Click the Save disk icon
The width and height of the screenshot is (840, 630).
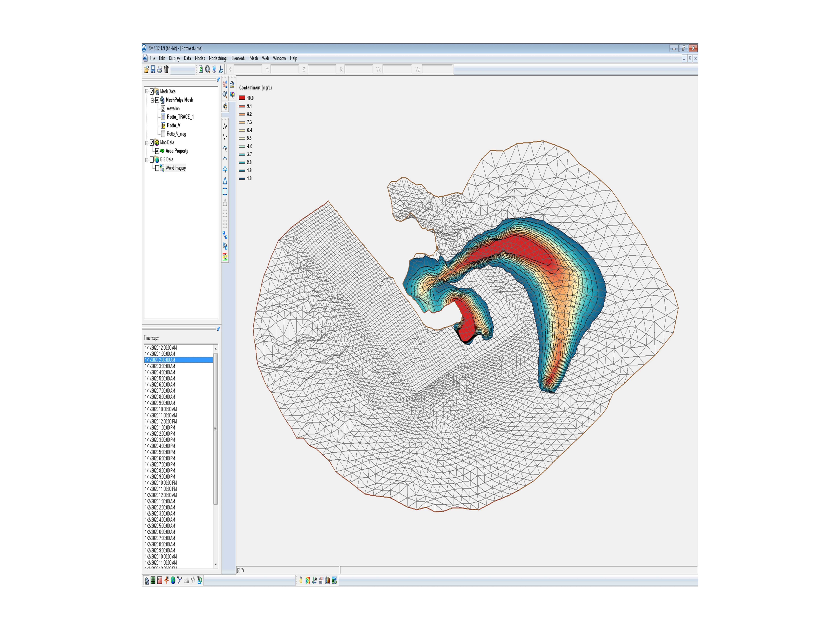pyautogui.click(x=153, y=69)
